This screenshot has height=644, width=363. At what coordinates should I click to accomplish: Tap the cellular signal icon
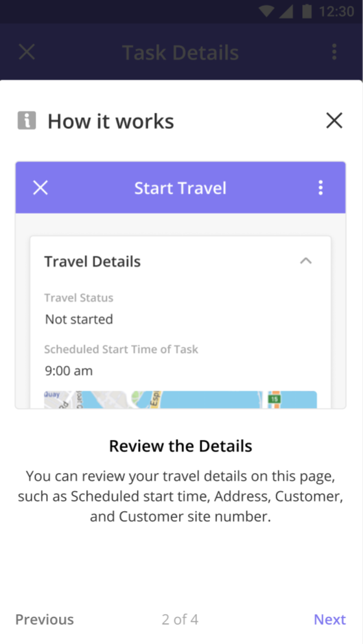tap(286, 12)
